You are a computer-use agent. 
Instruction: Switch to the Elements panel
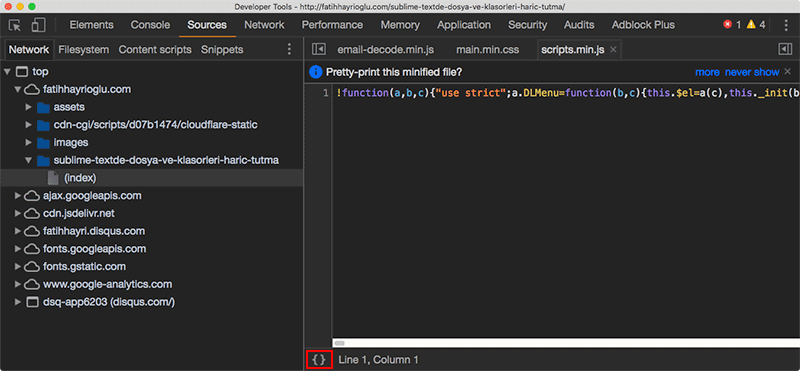(x=92, y=25)
